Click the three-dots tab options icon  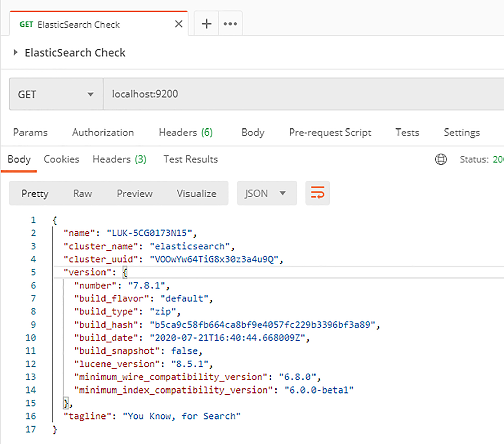[x=230, y=23]
